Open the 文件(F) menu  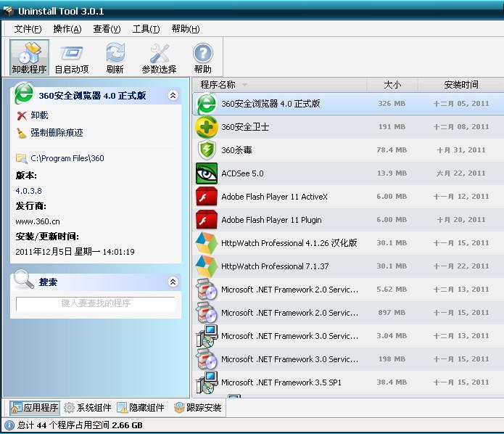coord(28,29)
